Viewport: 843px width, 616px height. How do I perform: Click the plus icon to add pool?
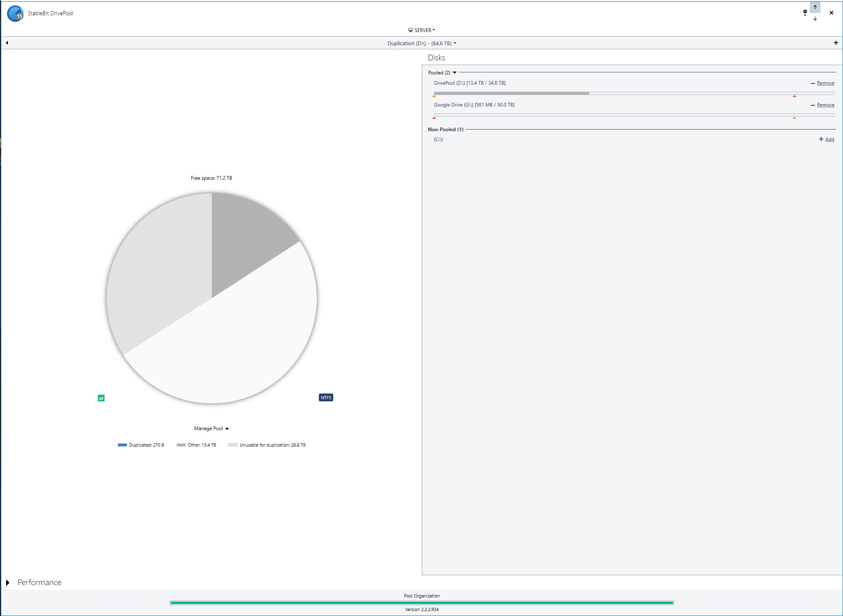[836, 43]
